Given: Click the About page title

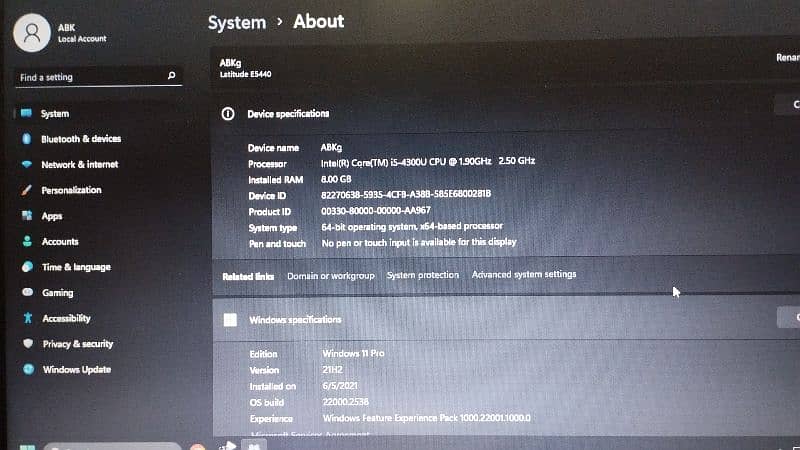Looking at the screenshot, I should tap(318, 21).
